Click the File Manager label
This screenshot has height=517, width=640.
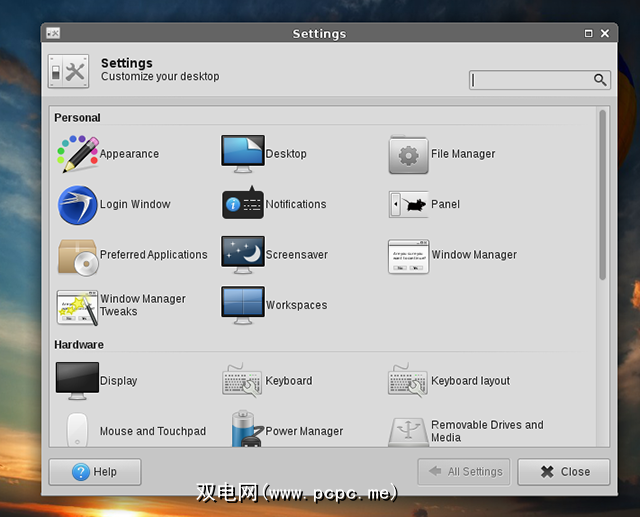pos(463,154)
